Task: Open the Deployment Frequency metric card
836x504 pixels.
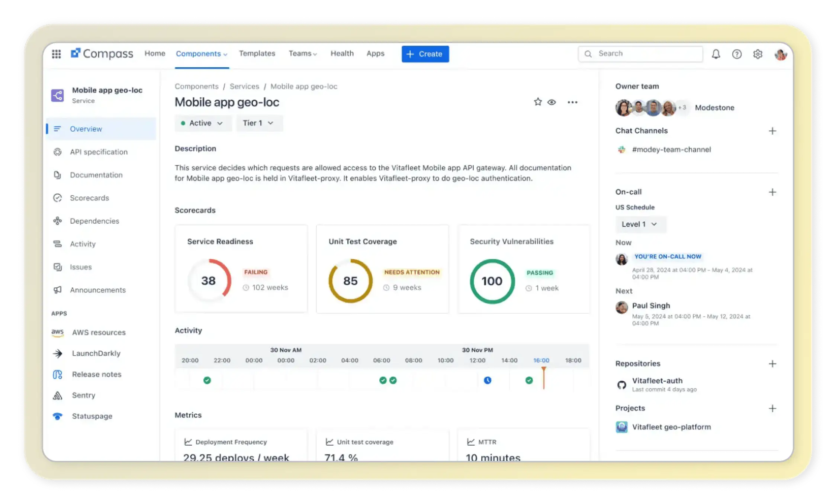Action: coord(241,446)
